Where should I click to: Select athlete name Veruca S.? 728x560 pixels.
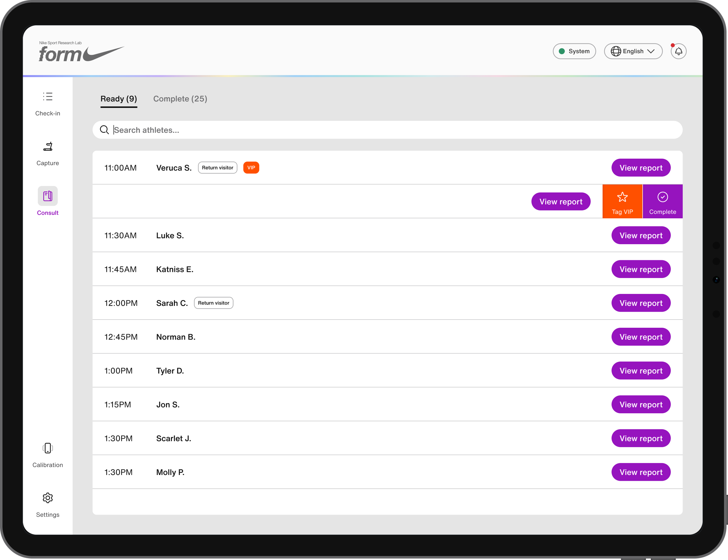coord(174,168)
